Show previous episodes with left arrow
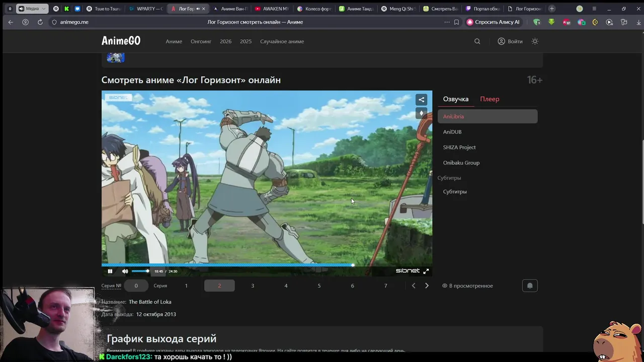Image resolution: width=644 pixels, height=362 pixels. [x=414, y=286]
